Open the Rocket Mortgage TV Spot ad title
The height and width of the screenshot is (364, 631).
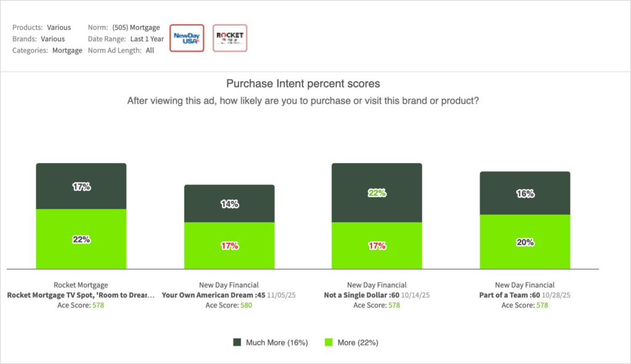coord(81,295)
